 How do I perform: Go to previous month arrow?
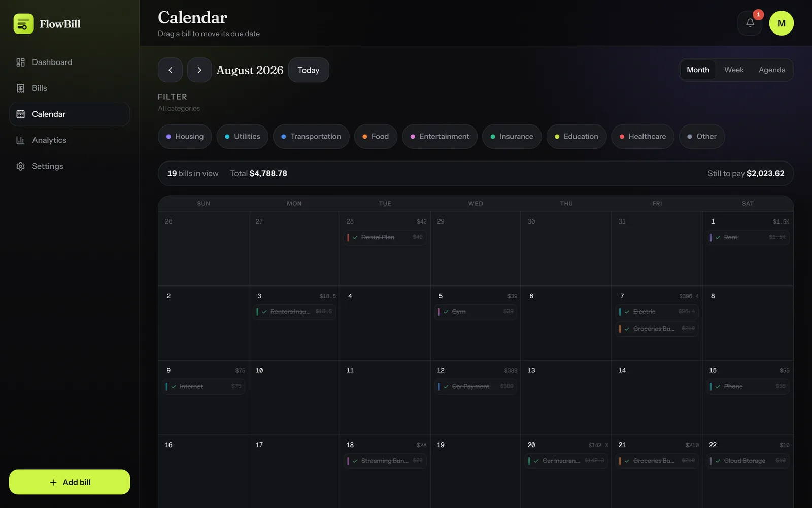click(x=170, y=70)
